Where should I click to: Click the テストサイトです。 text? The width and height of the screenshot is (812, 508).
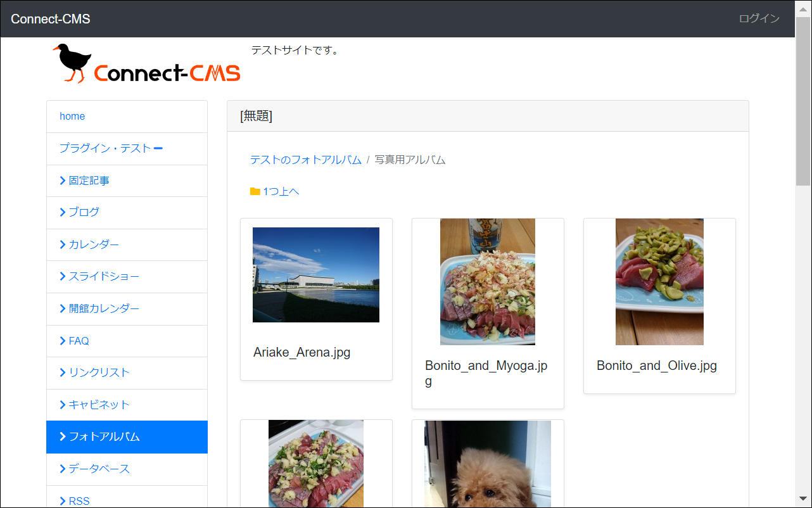tap(296, 50)
